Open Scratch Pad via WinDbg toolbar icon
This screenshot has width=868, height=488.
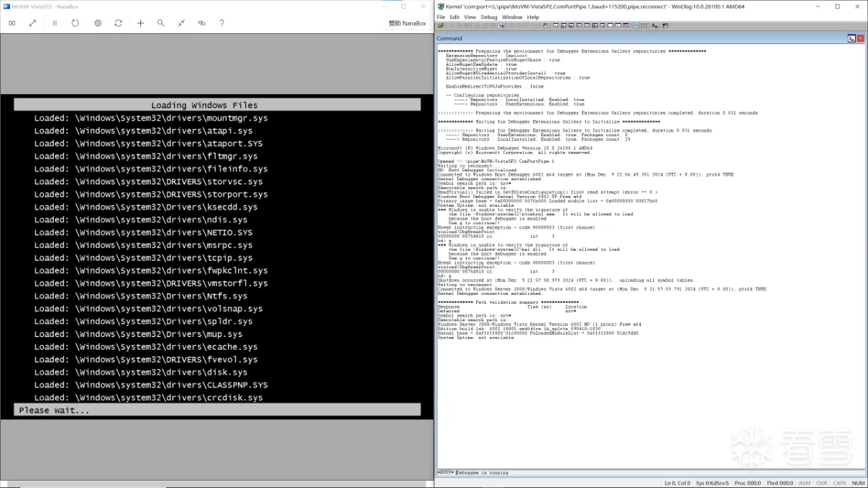point(610,25)
